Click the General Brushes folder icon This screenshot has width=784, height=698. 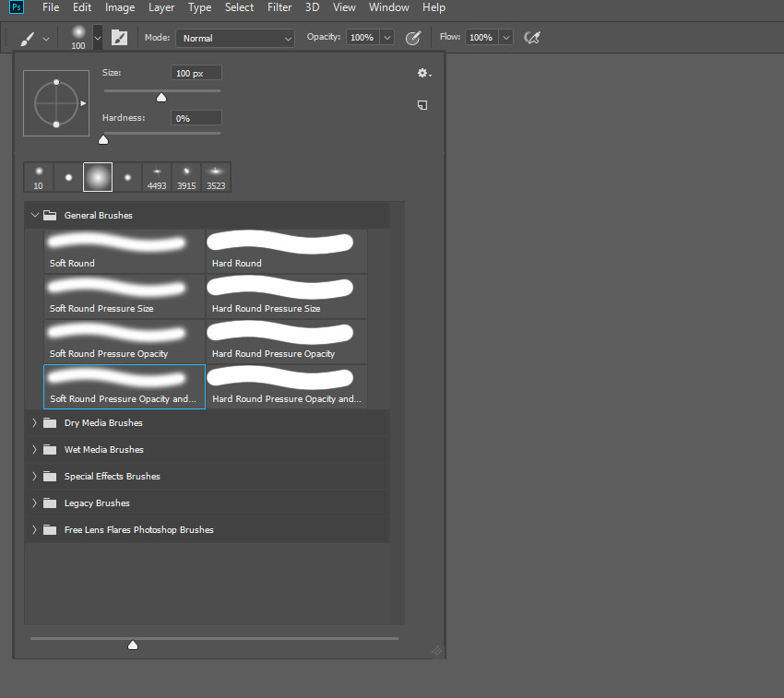pos(50,216)
